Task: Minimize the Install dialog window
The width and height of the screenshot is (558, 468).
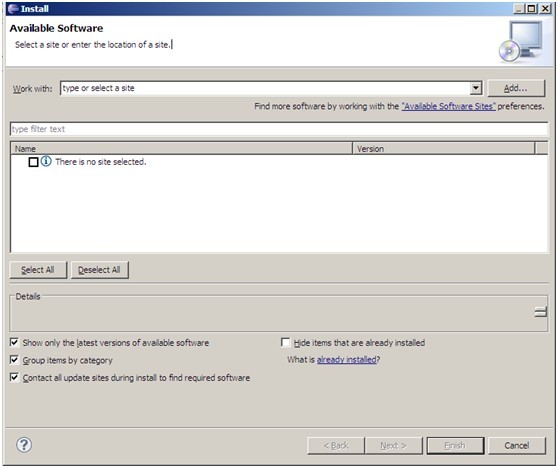Action: click(520, 9)
